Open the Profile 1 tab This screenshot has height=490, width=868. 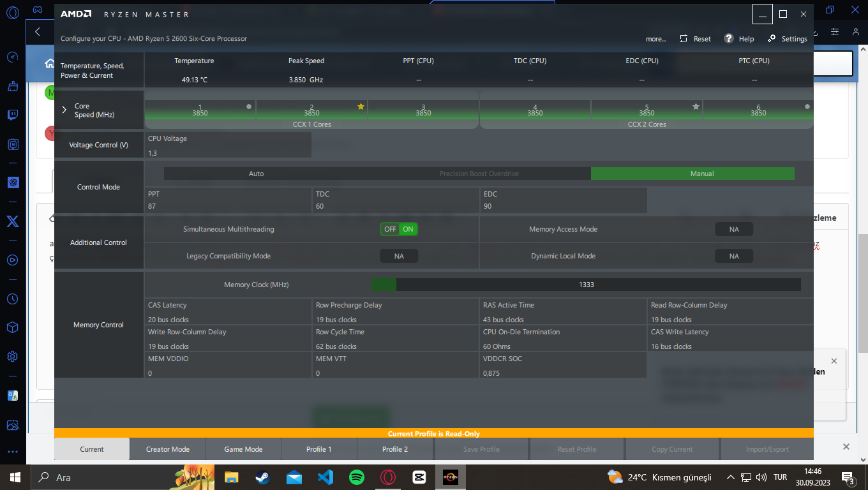point(319,449)
